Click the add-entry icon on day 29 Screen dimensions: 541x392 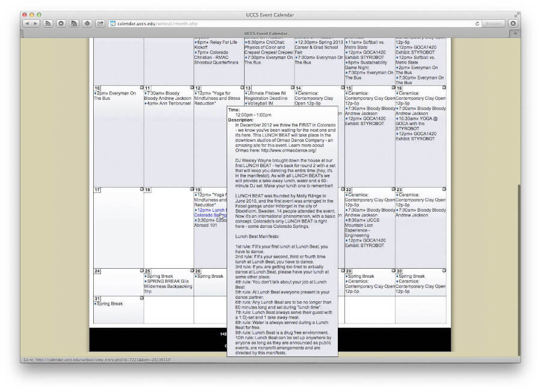(393, 271)
